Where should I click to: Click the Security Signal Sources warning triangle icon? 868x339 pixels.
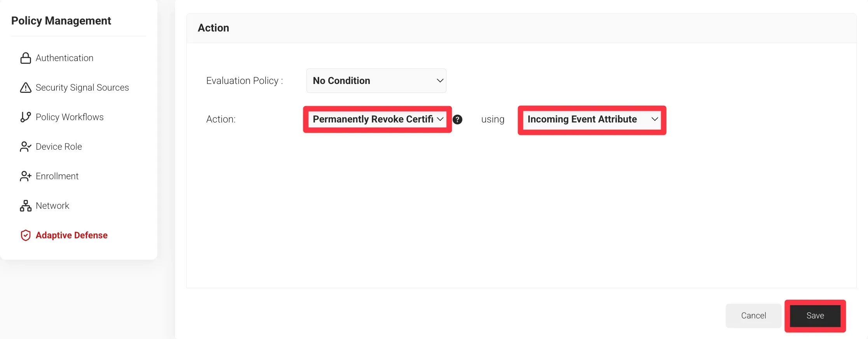pyautogui.click(x=26, y=88)
